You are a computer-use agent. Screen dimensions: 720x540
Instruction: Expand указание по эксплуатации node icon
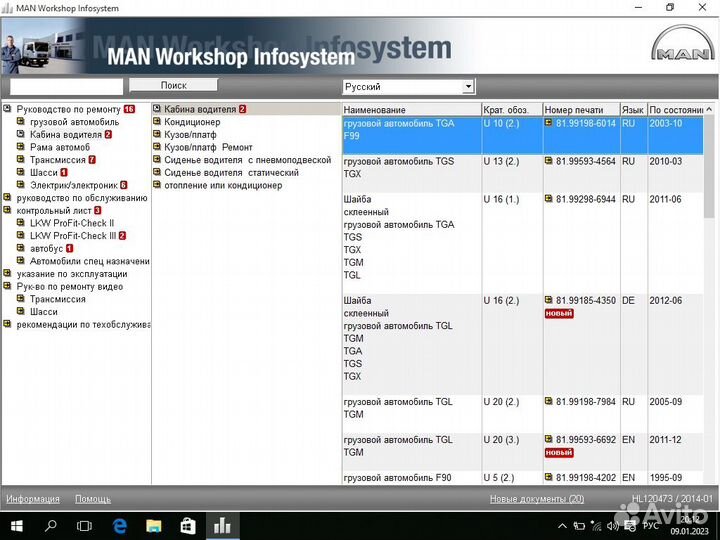(7, 274)
